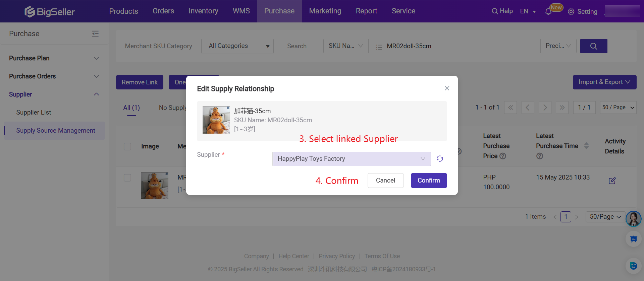The image size is (644, 281).
Task: Open the Setting gear icon
Action: tap(571, 12)
